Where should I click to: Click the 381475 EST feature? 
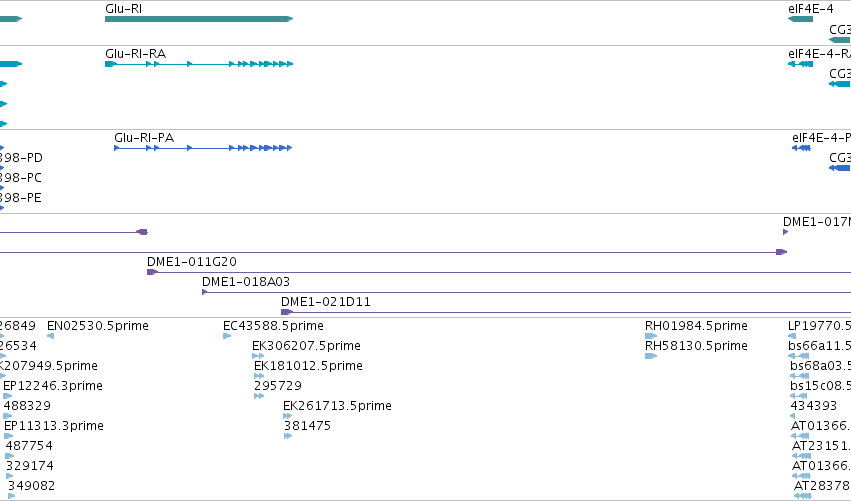point(288,436)
